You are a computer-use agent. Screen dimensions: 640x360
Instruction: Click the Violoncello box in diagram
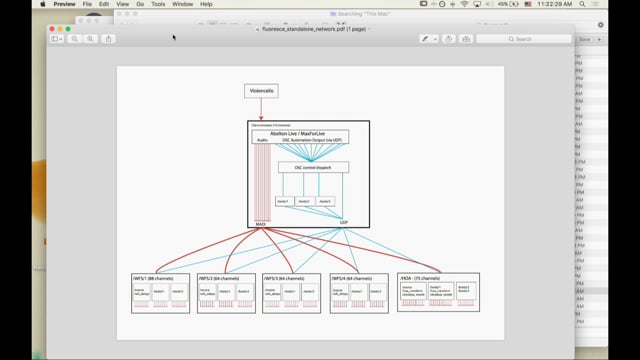(261, 91)
